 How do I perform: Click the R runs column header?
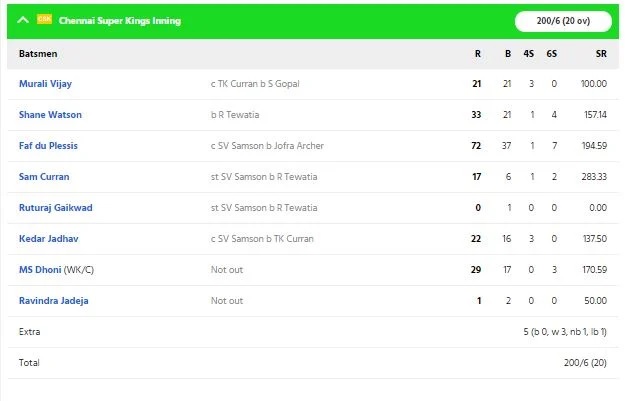click(x=478, y=54)
